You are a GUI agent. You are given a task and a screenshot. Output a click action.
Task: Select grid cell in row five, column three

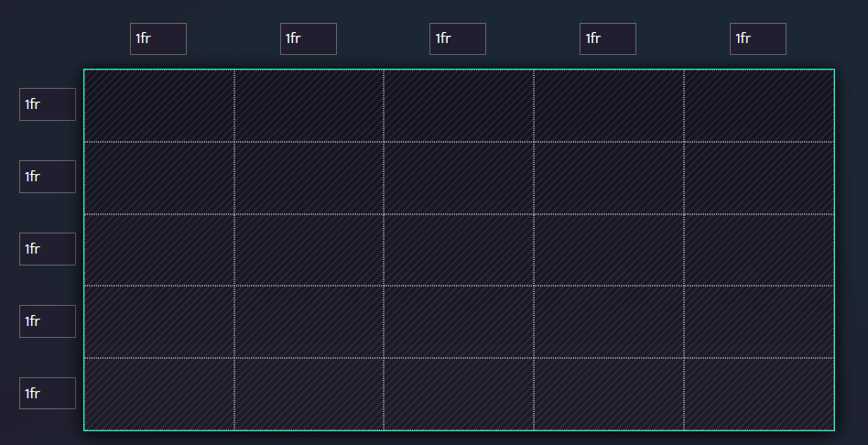click(459, 394)
